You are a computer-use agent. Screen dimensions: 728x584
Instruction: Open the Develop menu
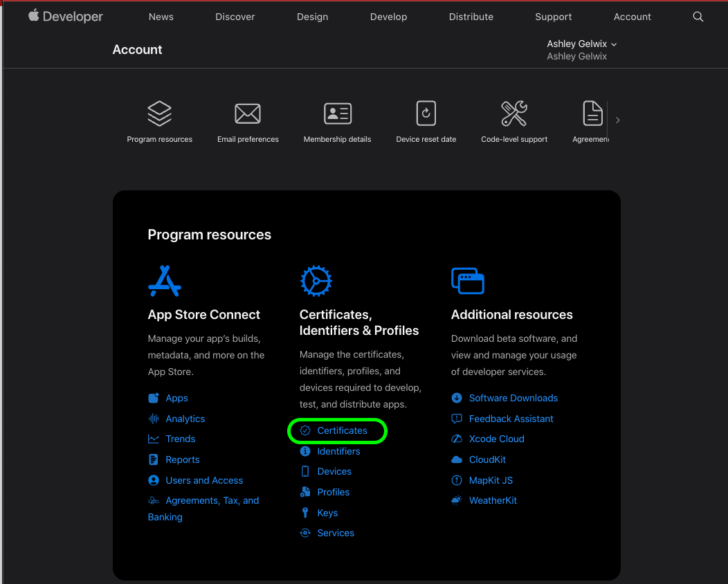tap(389, 17)
